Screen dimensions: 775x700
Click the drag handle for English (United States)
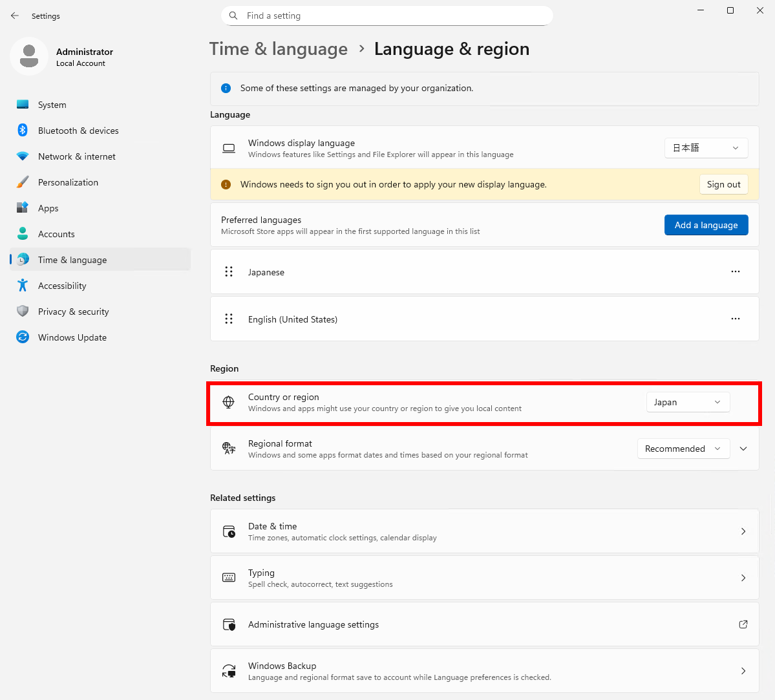(229, 319)
